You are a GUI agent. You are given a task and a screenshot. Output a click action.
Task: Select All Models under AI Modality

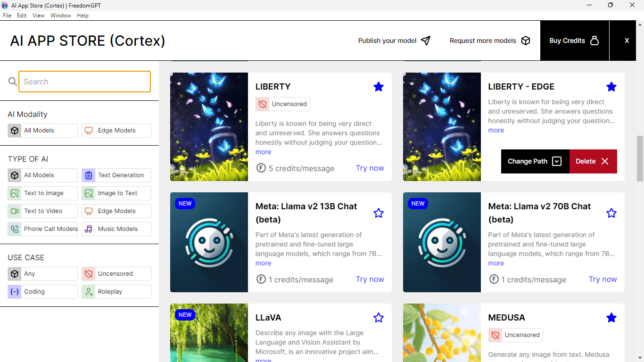click(x=42, y=131)
